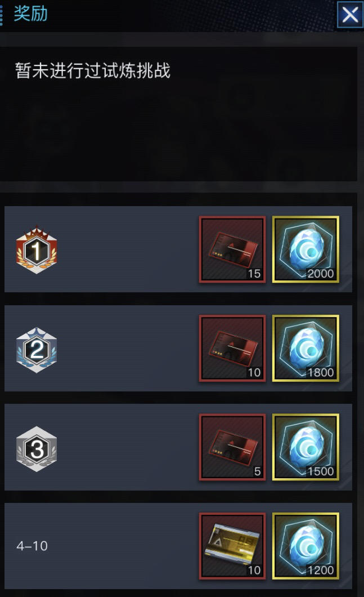
Task: Click the silver rank 3 badge
Action: [37, 449]
